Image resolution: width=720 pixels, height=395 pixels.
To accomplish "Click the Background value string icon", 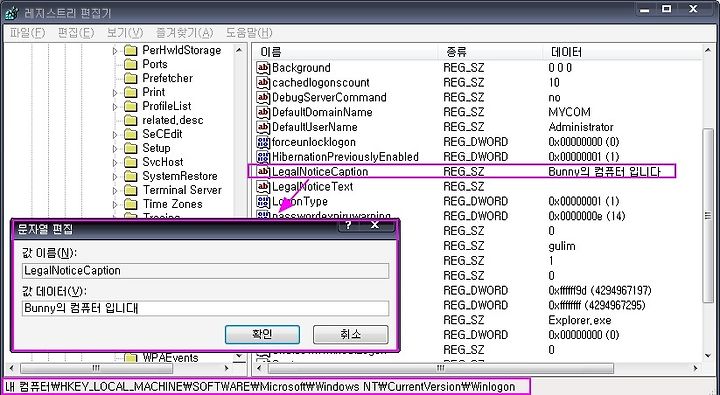I will coord(263,68).
